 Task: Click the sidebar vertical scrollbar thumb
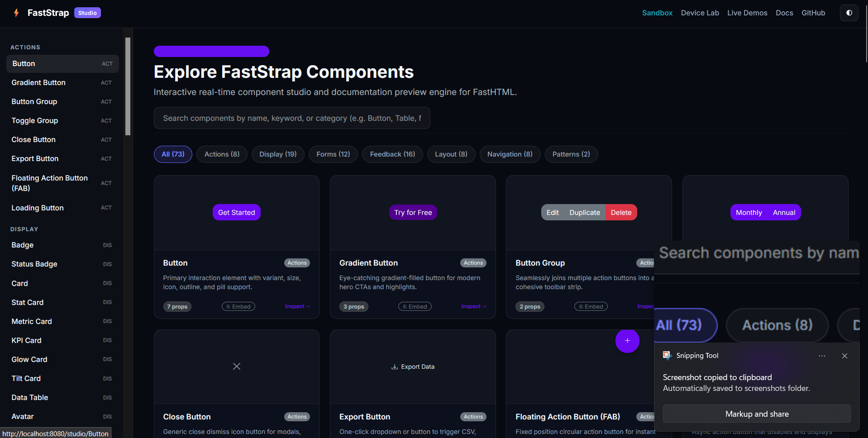click(x=128, y=86)
